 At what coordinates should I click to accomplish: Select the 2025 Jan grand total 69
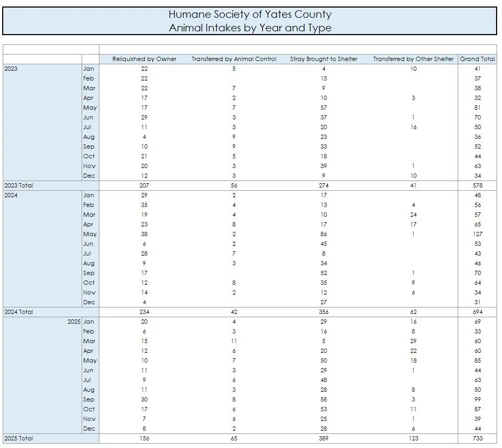[x=477, y=322]
